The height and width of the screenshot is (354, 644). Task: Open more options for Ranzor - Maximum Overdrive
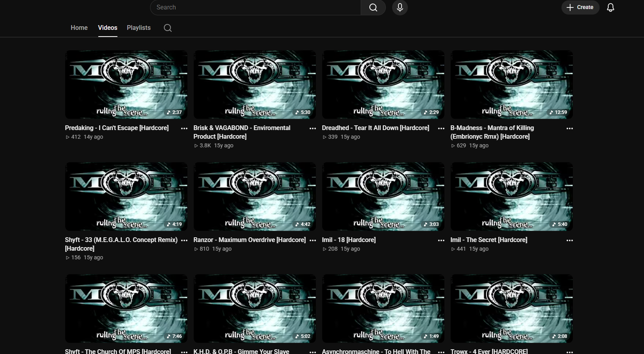tap(313, 240)
